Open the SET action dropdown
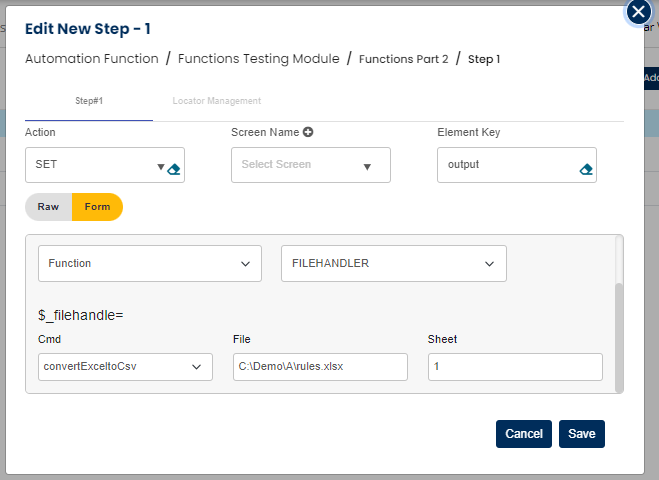 160,166
